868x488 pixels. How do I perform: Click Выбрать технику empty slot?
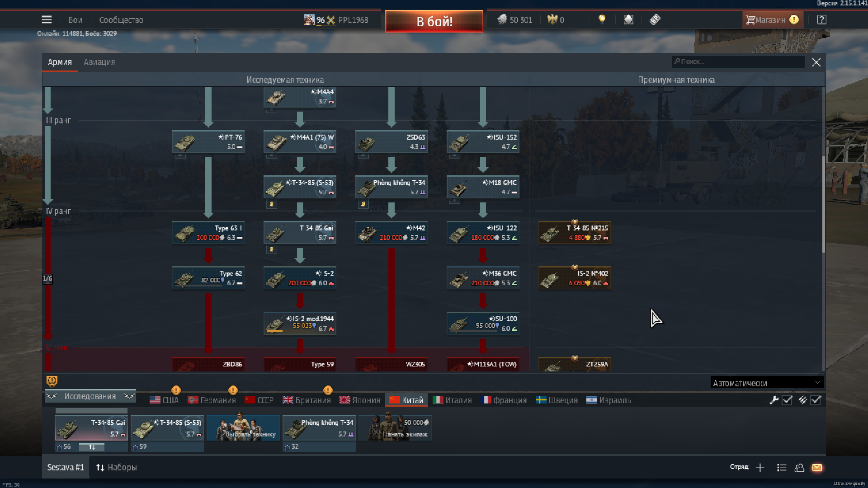(x=243, y=428)
